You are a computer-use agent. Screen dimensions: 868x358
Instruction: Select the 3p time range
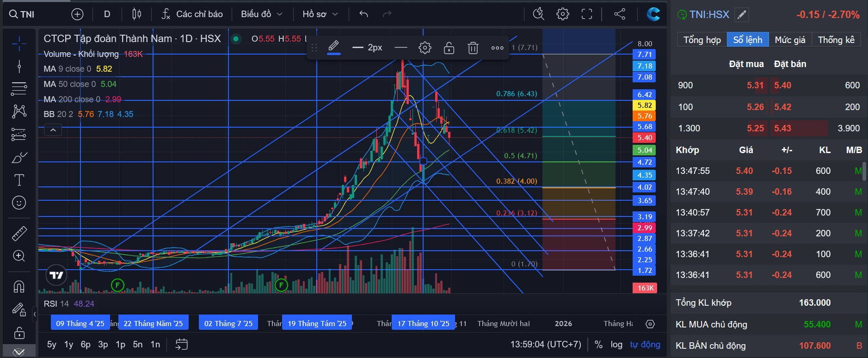[x=103, y=344]
